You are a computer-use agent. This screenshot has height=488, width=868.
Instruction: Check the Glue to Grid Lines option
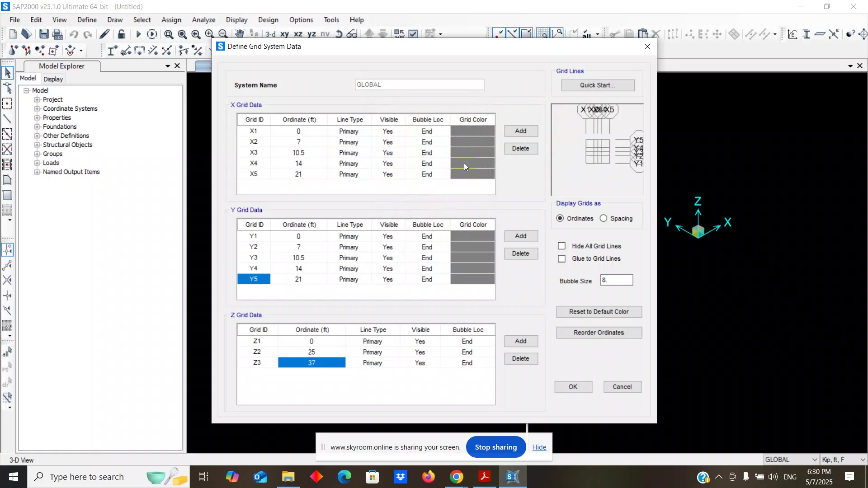tap(561, 258)
